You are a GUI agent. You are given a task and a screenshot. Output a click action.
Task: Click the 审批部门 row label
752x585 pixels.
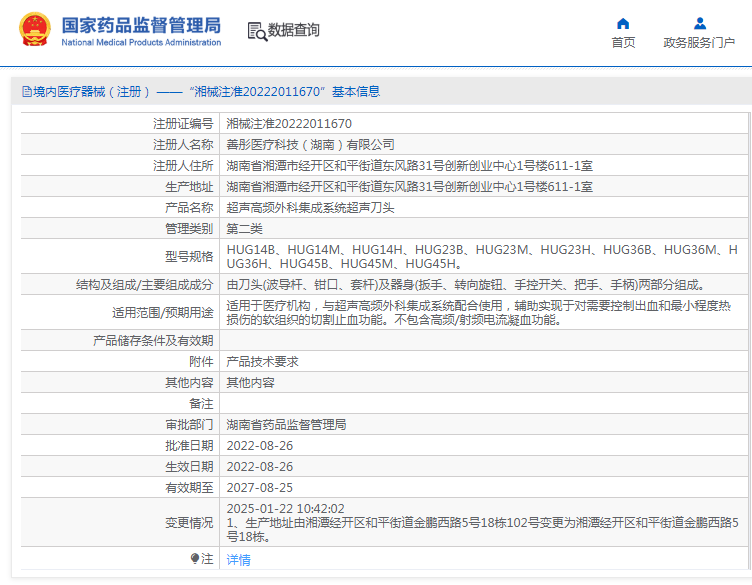[x=189, y=424]
